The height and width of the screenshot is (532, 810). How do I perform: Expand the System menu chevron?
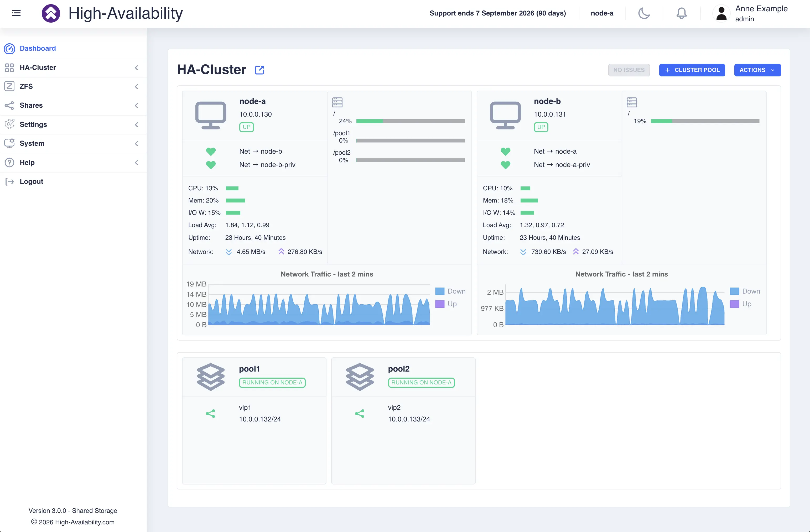coord(137,144)
